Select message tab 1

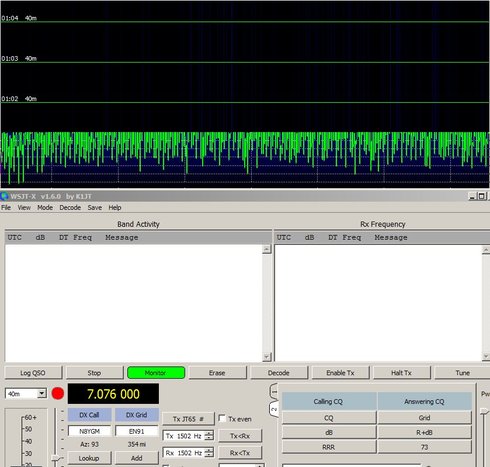click(274, 392)
